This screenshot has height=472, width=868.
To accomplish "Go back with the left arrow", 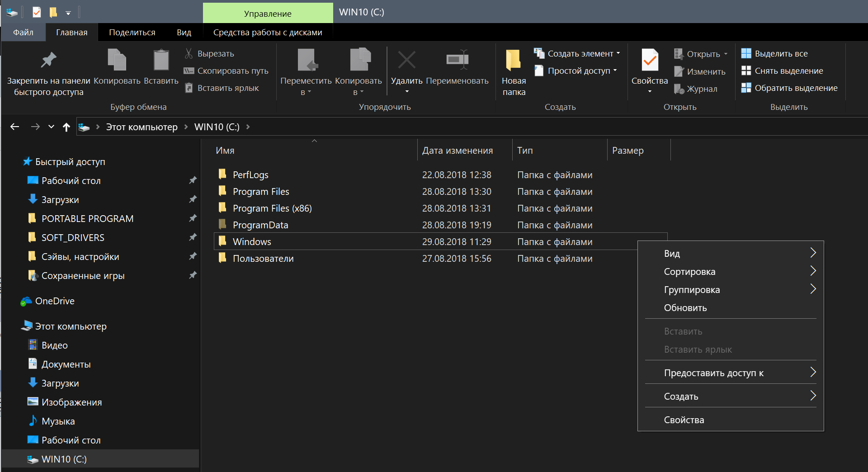I will [x=15, y=127].
